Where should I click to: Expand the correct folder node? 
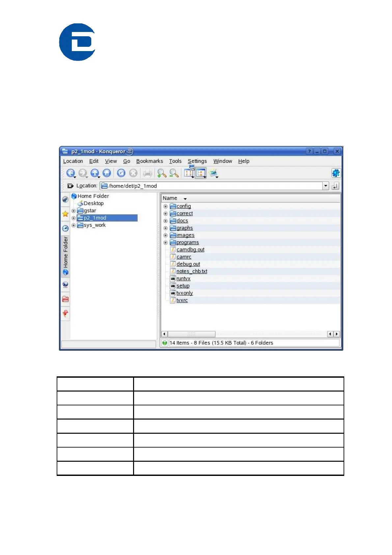point(166,214)
